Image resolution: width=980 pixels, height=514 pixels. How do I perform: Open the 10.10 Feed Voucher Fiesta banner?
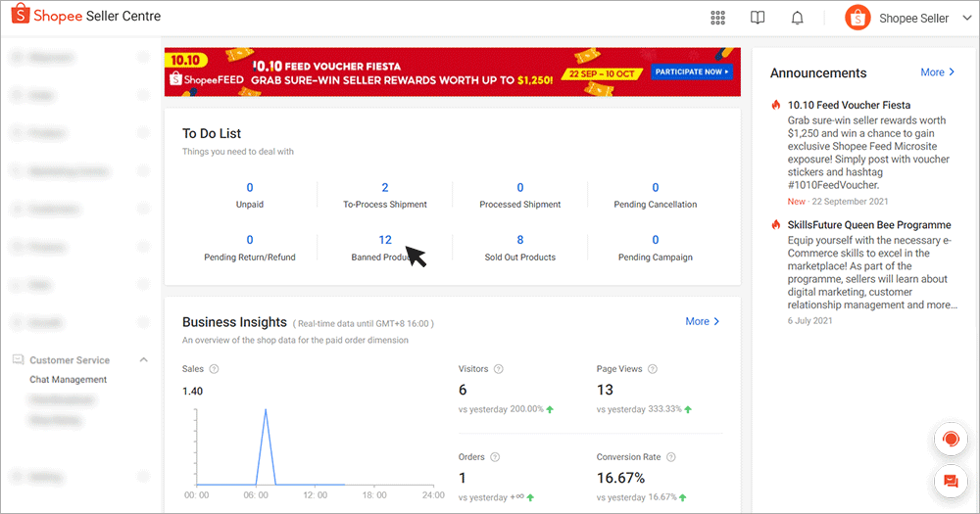453,71
